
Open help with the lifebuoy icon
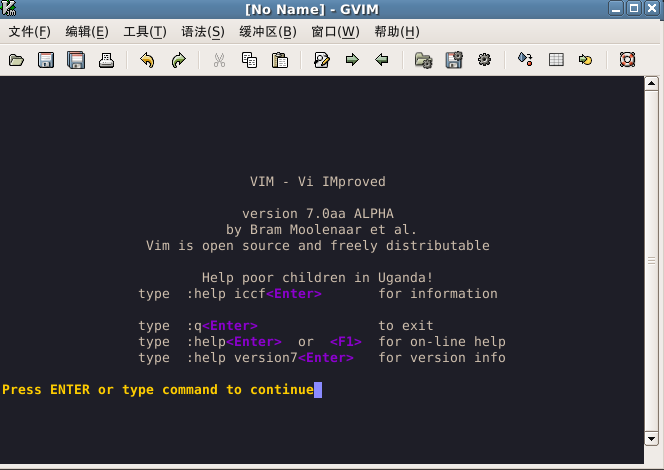pos(627,60)
